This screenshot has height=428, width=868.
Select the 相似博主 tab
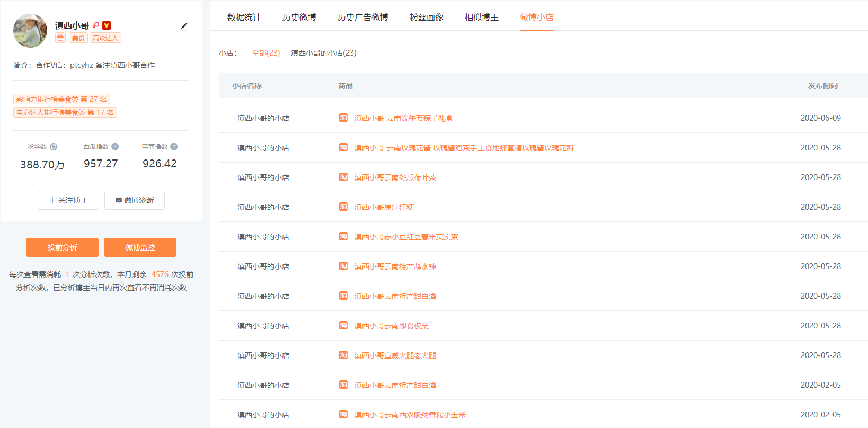tap(482, 17)
